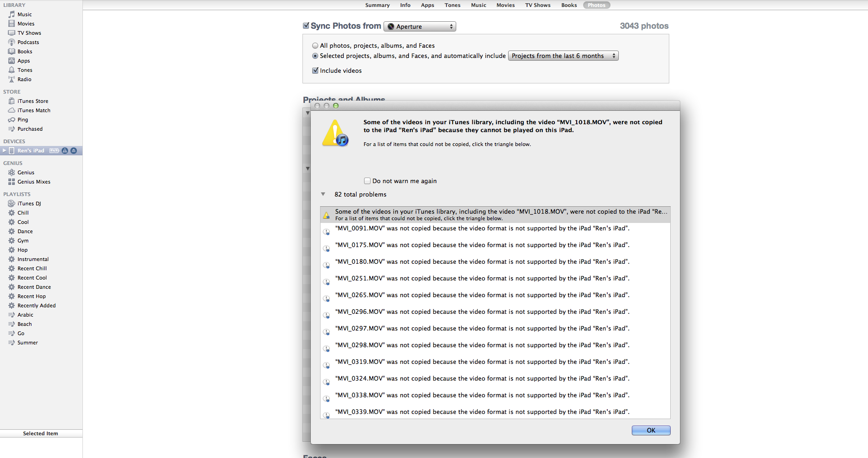Open the Movies library in the sidebar

(x=26, y=24)
